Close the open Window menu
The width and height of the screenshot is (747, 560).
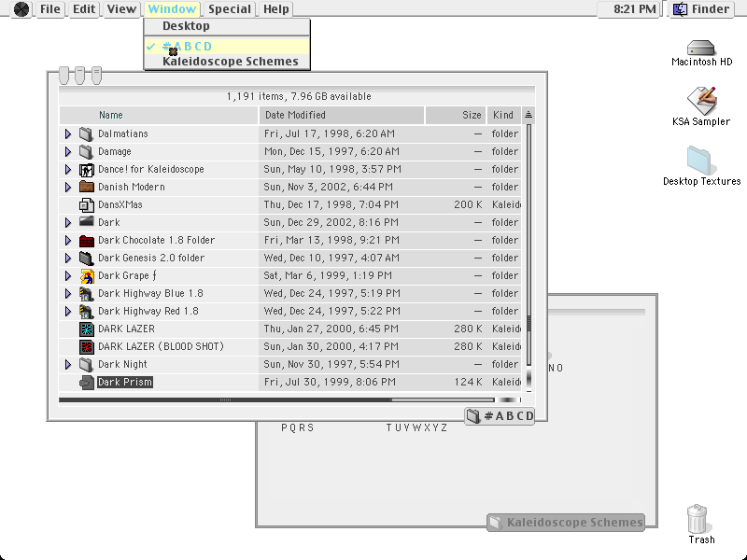tap(172, 9)
